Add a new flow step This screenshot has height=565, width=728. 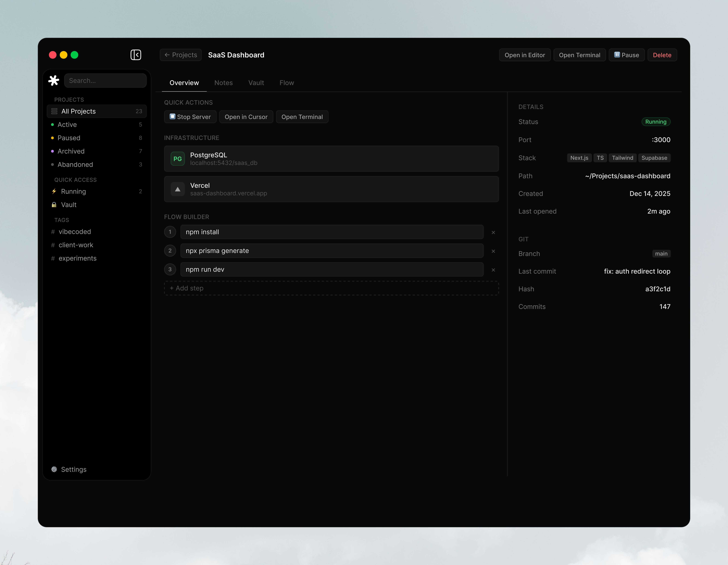pyautogui.click(x=331, y=288)
